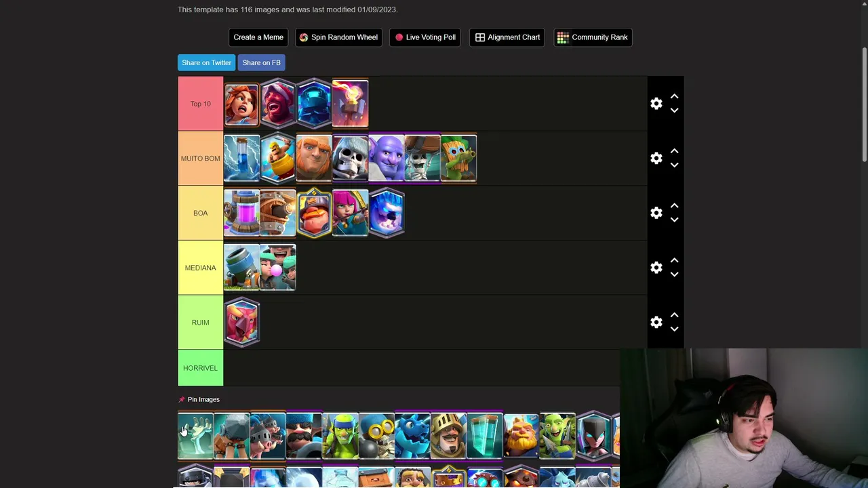
Task: Select the orange MUITO BOM tier label
Action: [200, 158]
